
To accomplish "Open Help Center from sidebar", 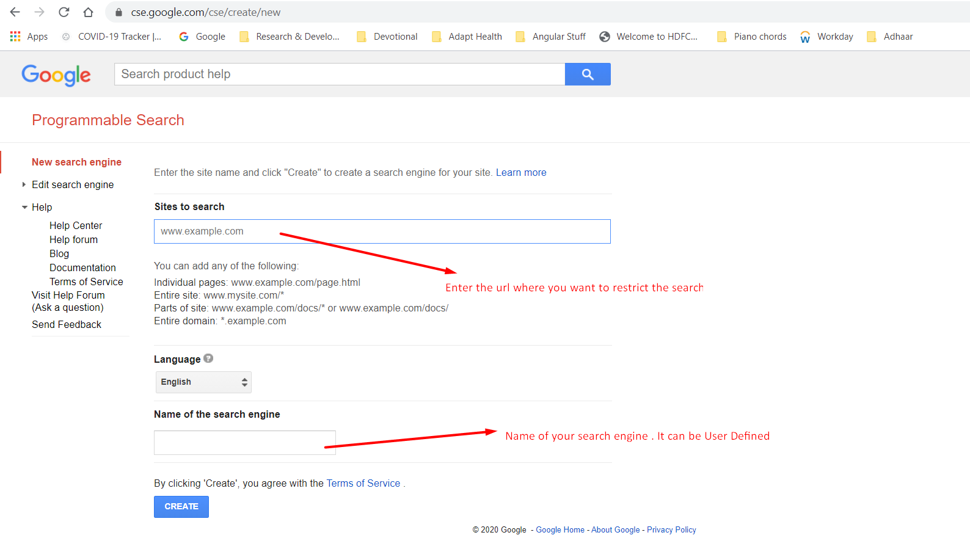I will pyautogui.click(x=76, y=225).
